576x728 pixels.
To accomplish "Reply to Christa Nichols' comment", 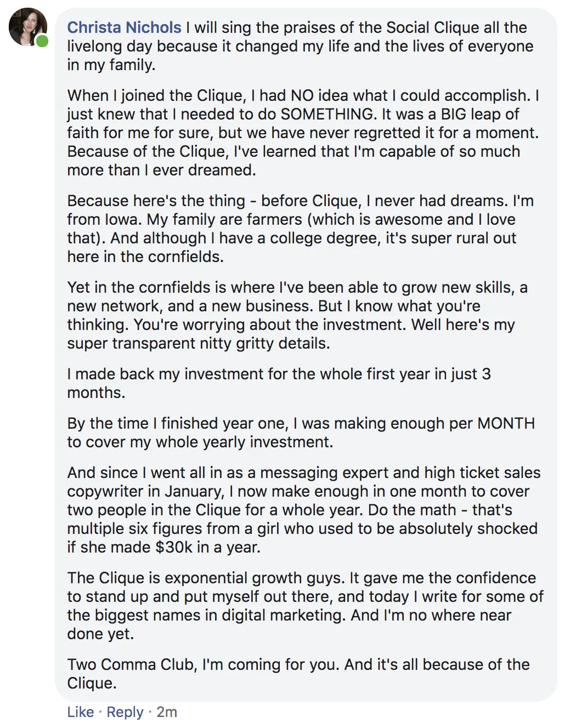I will [125, 712].
